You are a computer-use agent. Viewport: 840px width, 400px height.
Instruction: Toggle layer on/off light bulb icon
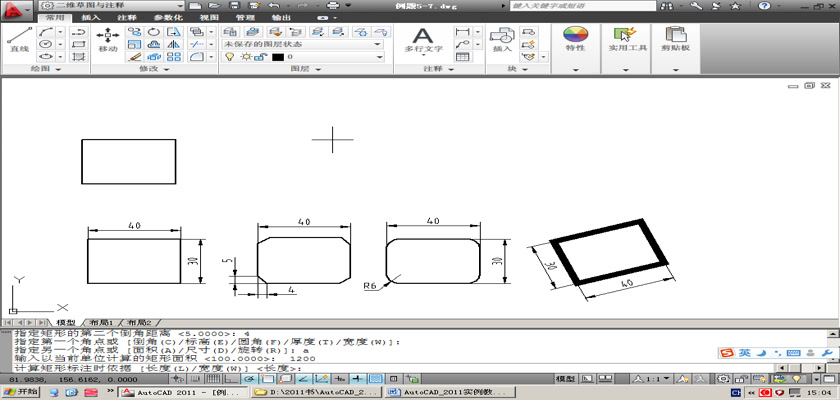pyautogui.click(x=230, y=56)
